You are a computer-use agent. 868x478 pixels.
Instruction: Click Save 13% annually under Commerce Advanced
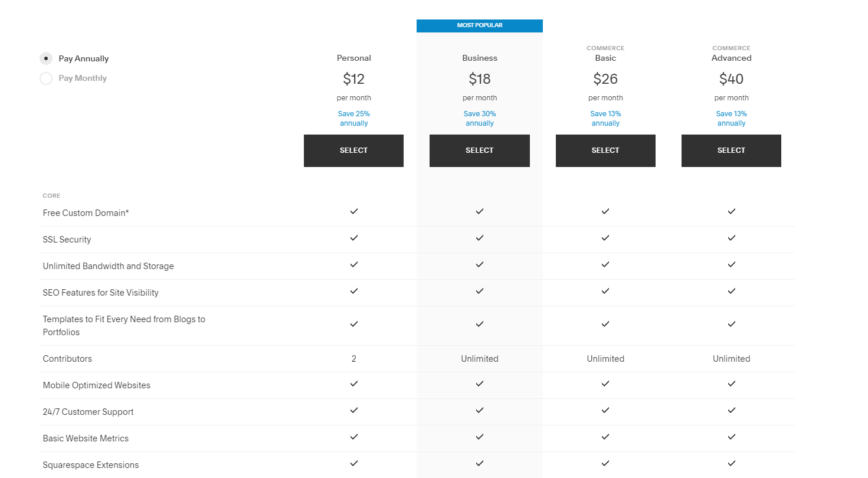[x=731, y=119]
